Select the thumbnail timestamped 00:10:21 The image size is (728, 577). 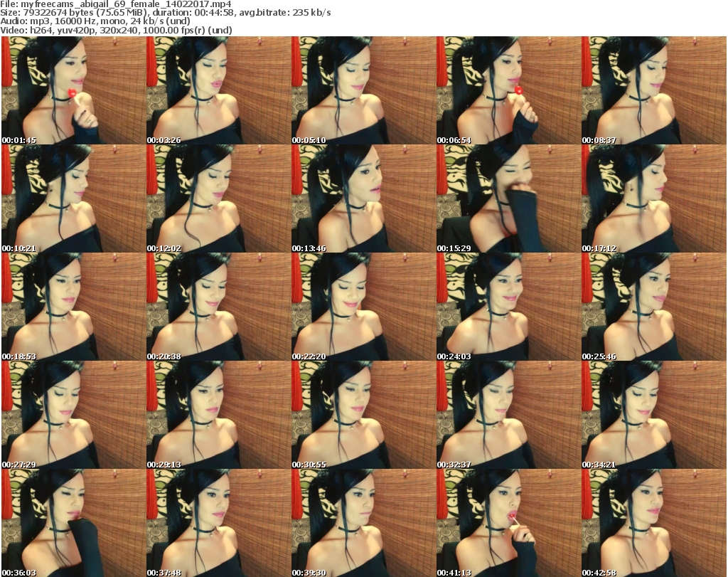[x=74, y=198]
